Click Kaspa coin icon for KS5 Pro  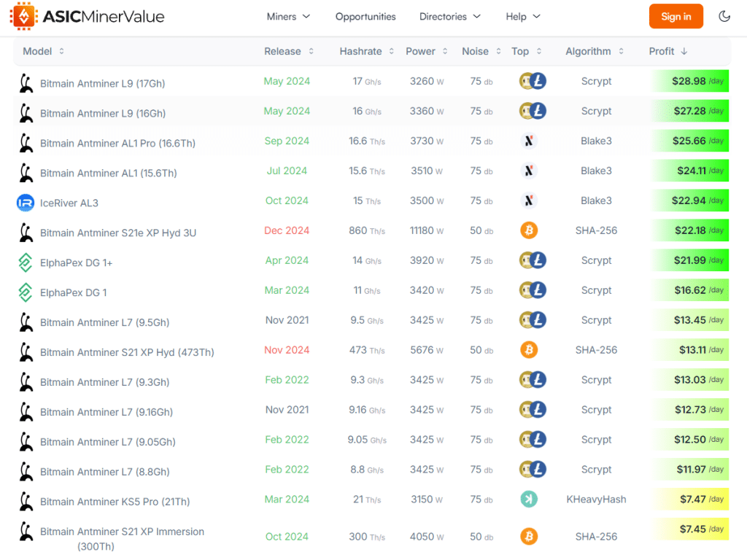(x=529, y=499)
